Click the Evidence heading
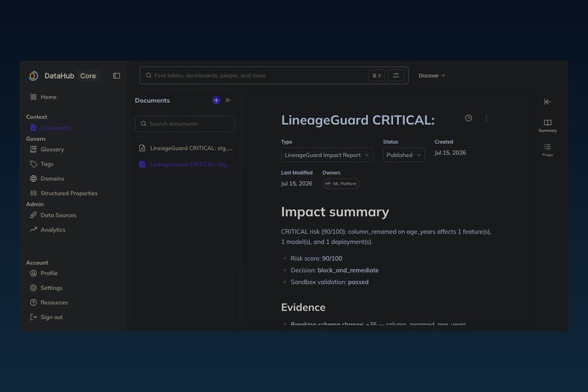Viewport: 588px width, 392px height. [303, 307]
